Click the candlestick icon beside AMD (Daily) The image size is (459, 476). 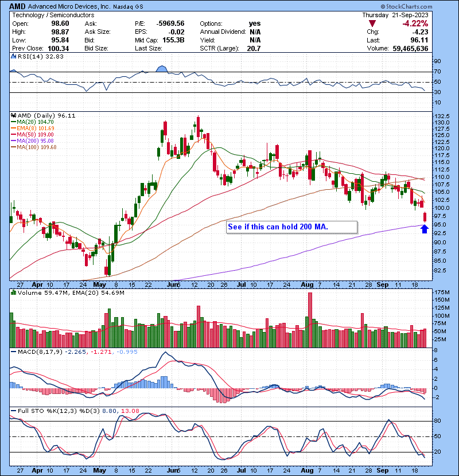click(x=13, y=115)
